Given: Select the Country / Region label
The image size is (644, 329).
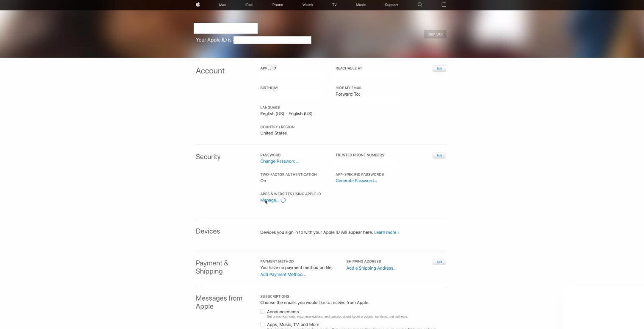Looking at the screenshot, I should pyautogui.click(x=278, y=127).
